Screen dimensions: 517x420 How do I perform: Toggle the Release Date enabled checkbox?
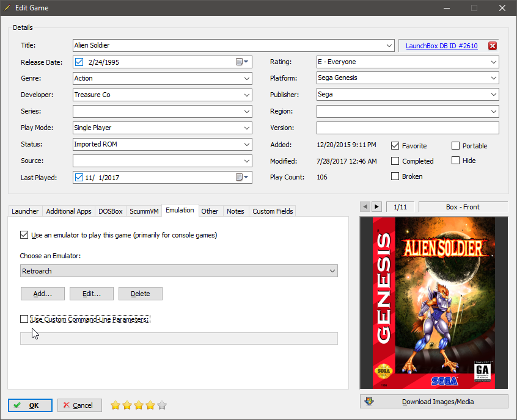(79, 62)
